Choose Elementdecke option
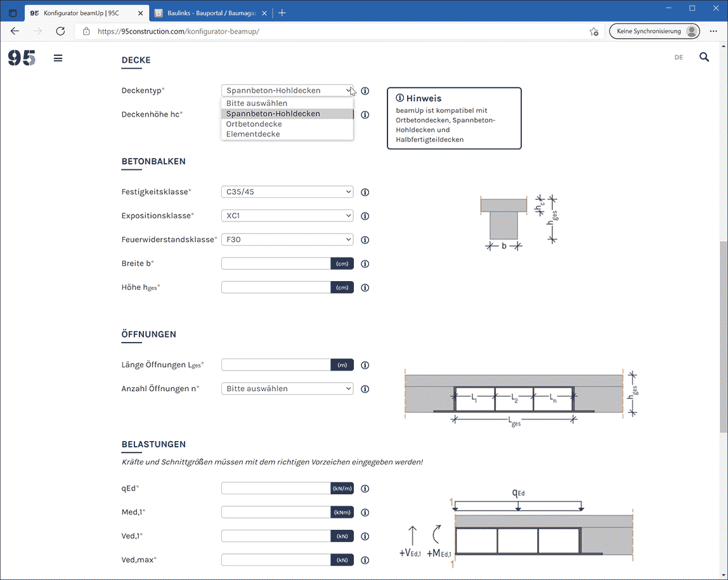Image resolution: width=728 pixels, height=580 pixels. pos(287,135)
